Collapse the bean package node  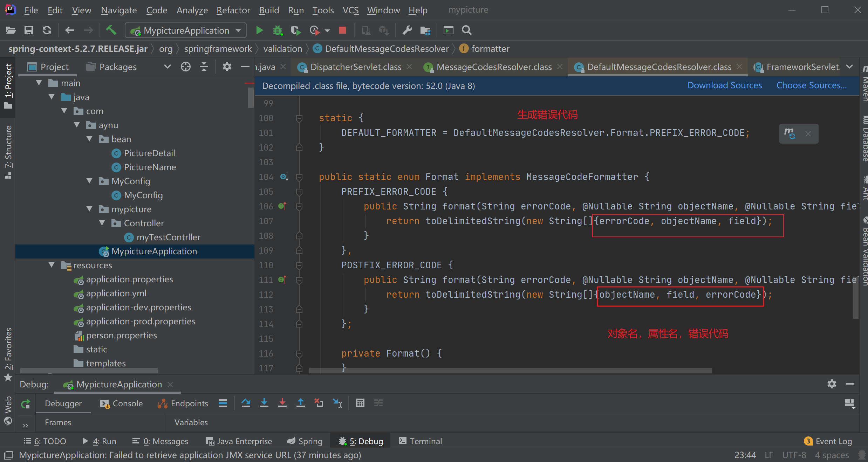[x=90, y=139]
